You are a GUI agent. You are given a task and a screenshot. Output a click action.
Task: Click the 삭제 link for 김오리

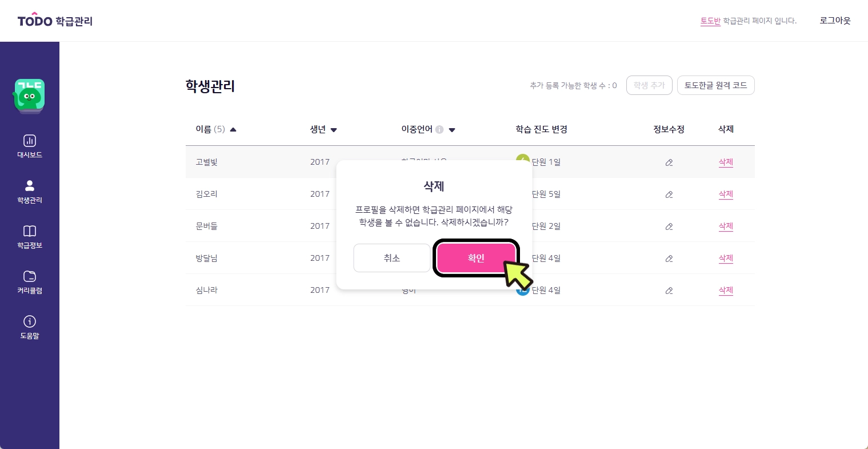pyautogui.click(x=726, y=194)
